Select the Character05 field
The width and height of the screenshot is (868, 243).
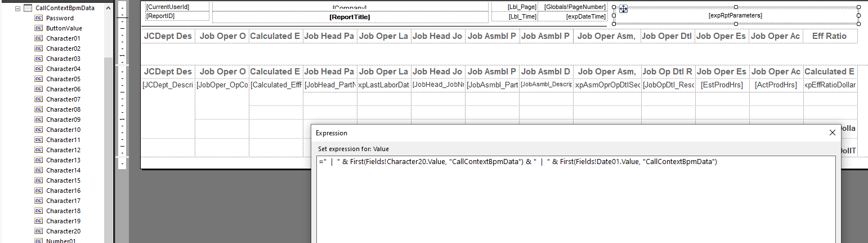point(63,79)
